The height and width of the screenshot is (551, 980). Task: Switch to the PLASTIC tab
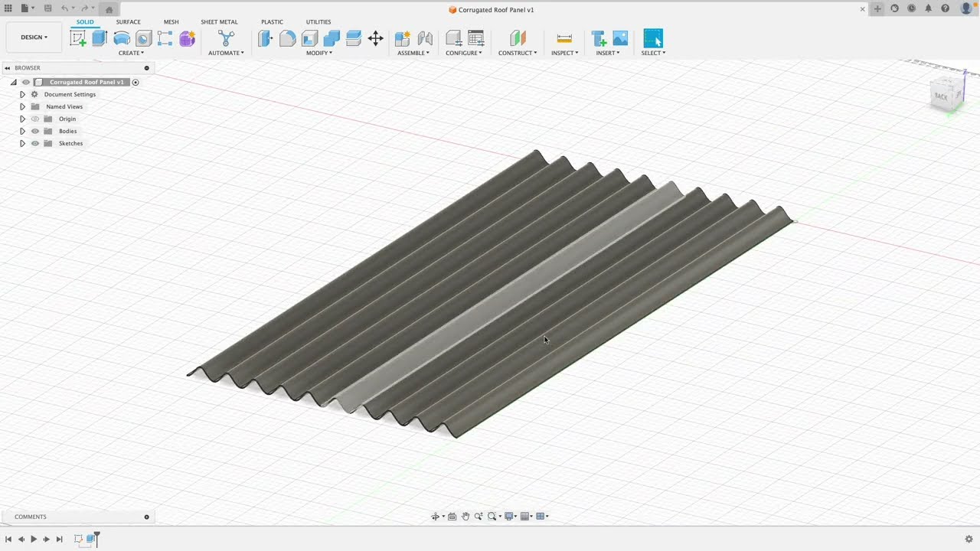tap(272, 22)
